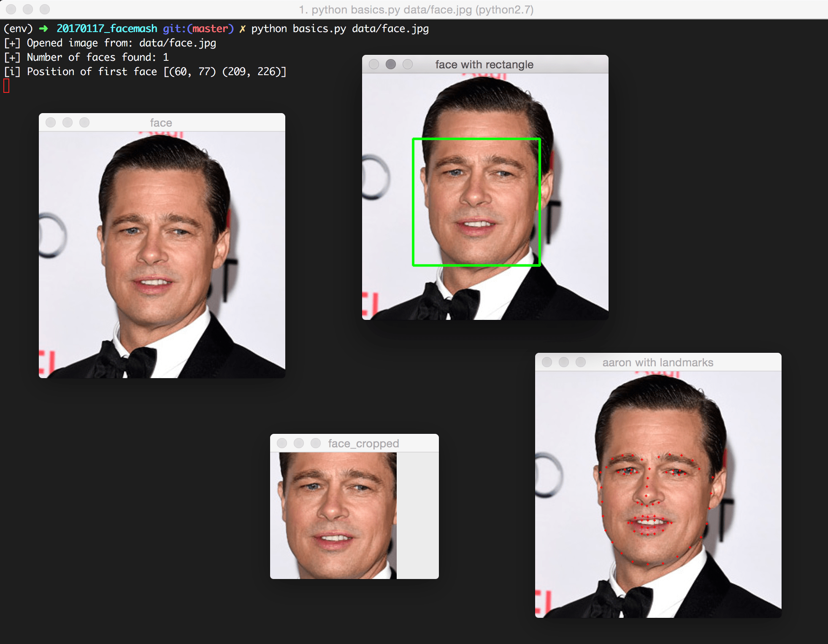
Task: Zoom the 'face' image window
Action: 84,122
